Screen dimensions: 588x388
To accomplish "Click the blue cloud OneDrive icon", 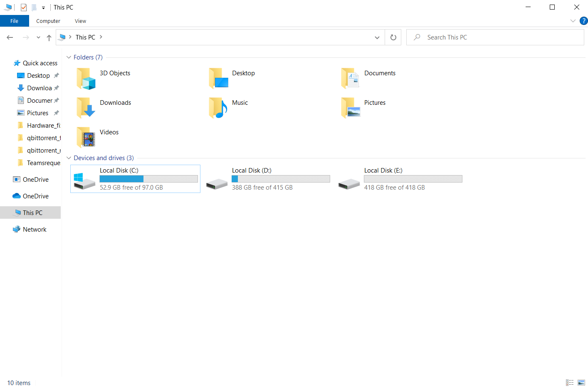I will [17, 196].
